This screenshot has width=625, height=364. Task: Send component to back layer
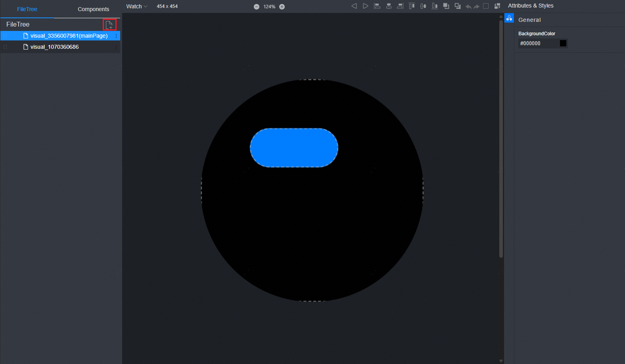(458, 6)
